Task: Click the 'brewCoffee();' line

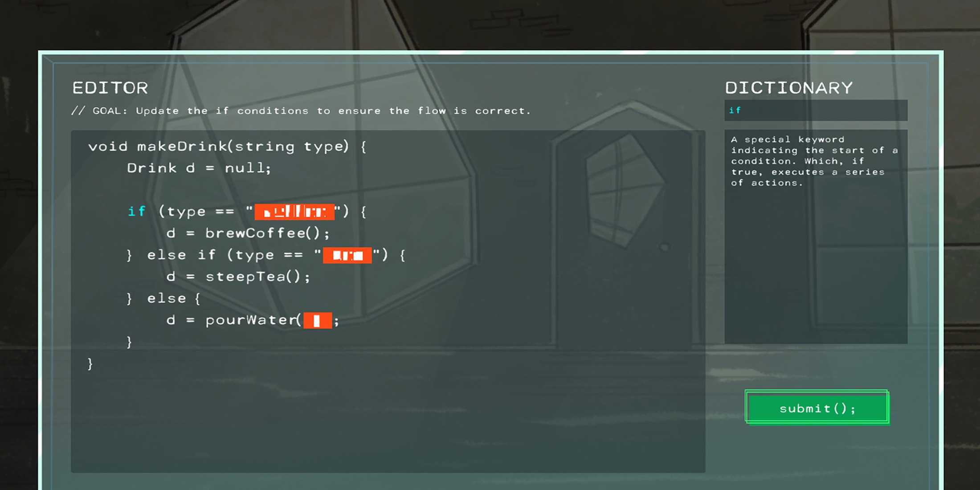Action: [x=248, y=233]
